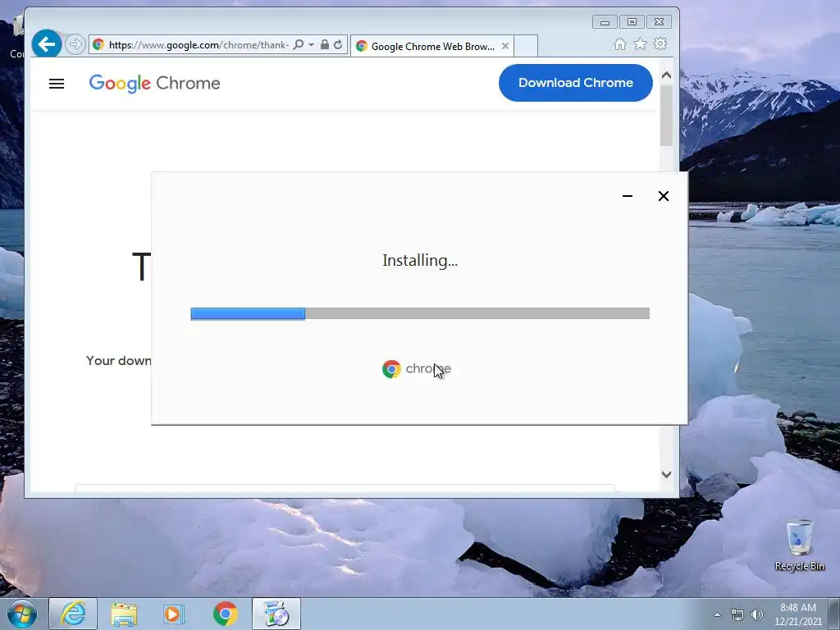Click the installing progress bar

420,313
